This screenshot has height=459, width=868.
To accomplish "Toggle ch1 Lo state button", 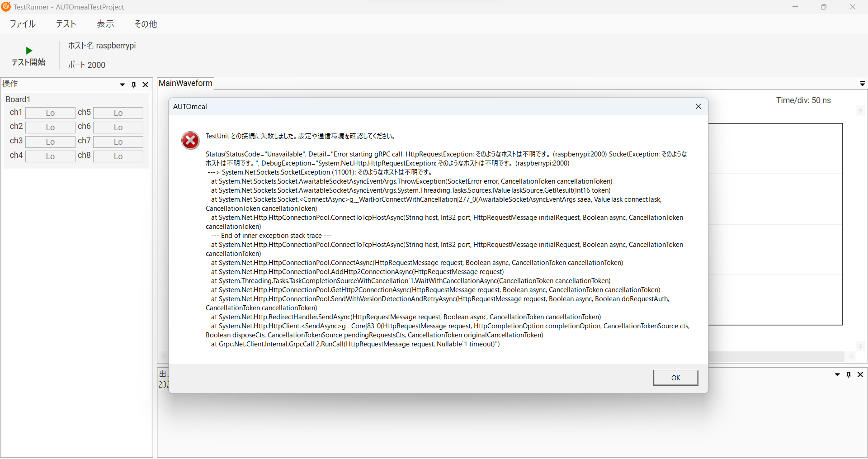I will pyautogui.click(x=50, y=113).
